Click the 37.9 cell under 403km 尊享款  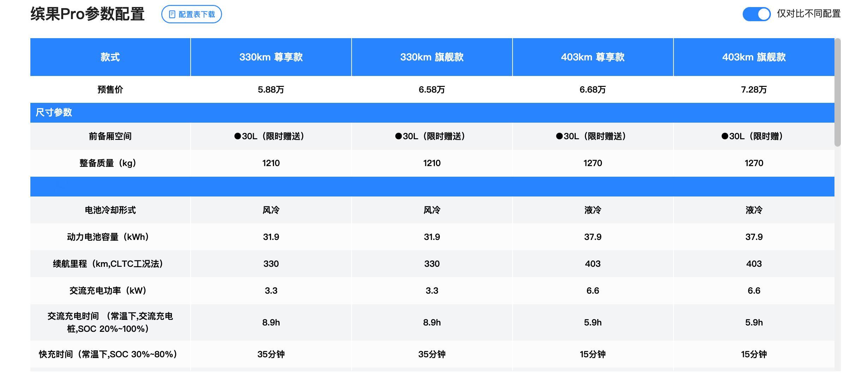click(x=593, y=237)
